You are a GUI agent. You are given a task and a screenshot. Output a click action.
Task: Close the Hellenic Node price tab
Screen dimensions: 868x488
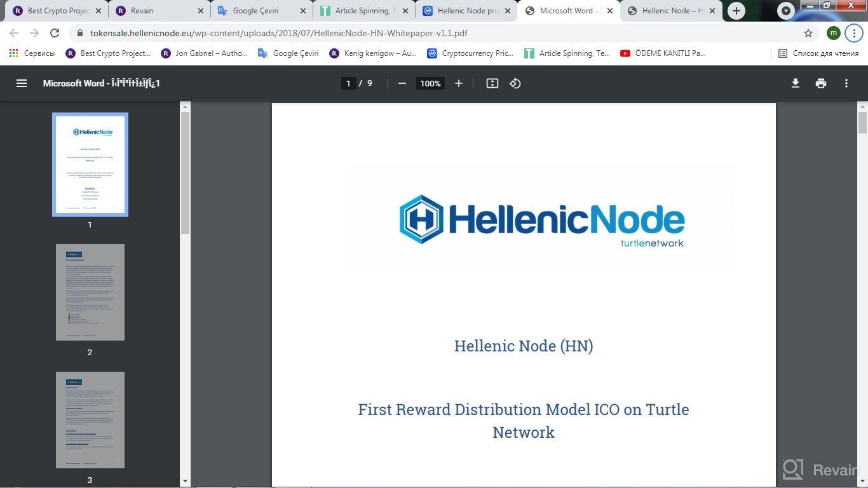tap(508, 11)
